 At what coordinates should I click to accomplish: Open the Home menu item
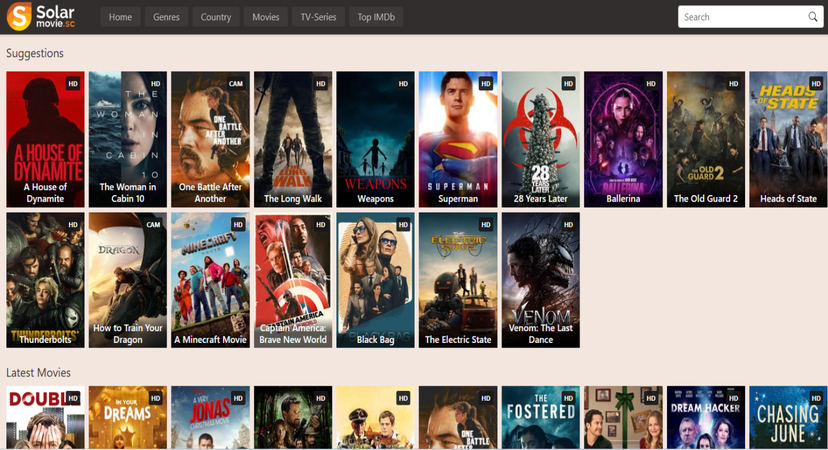[120, 17]
